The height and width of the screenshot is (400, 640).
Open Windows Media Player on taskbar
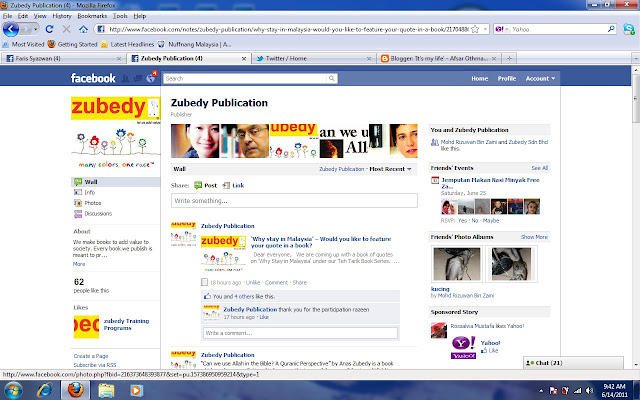pyautogui.click(x=136, y=390)
